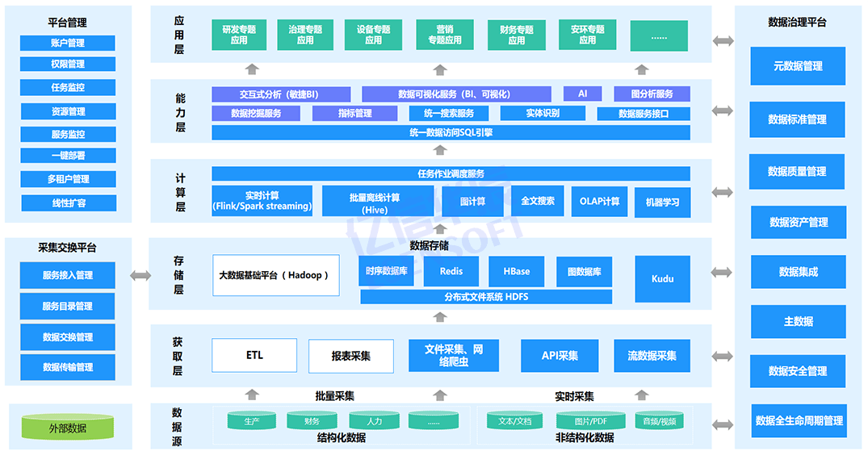Image resolution: width=868 pixels, height=455 pixels.
Task: Click the 财务 data source cylinder
Action: [312, 421]
